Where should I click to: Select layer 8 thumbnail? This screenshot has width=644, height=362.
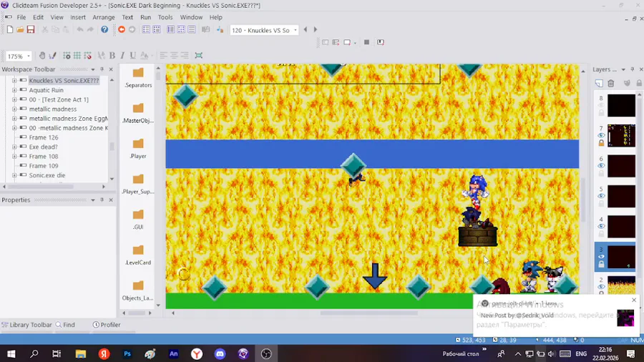point(621,105)
